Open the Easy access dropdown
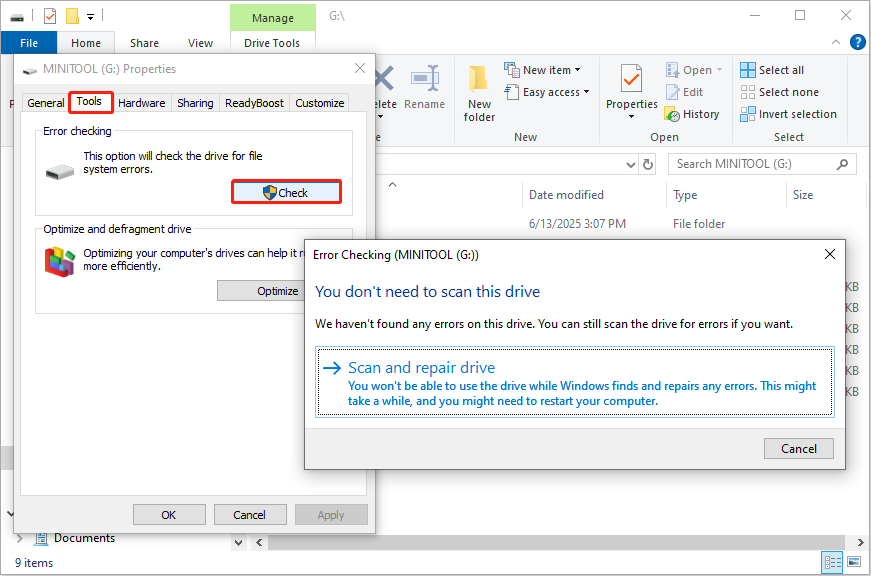Viewport: 871px width, 576px height. (547, 92)
